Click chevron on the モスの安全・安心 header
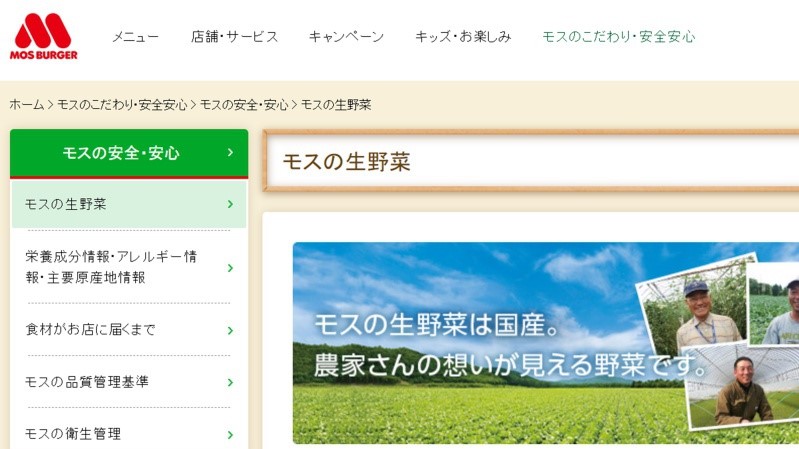This screenshot has width=799, height=449. (230, 152)
